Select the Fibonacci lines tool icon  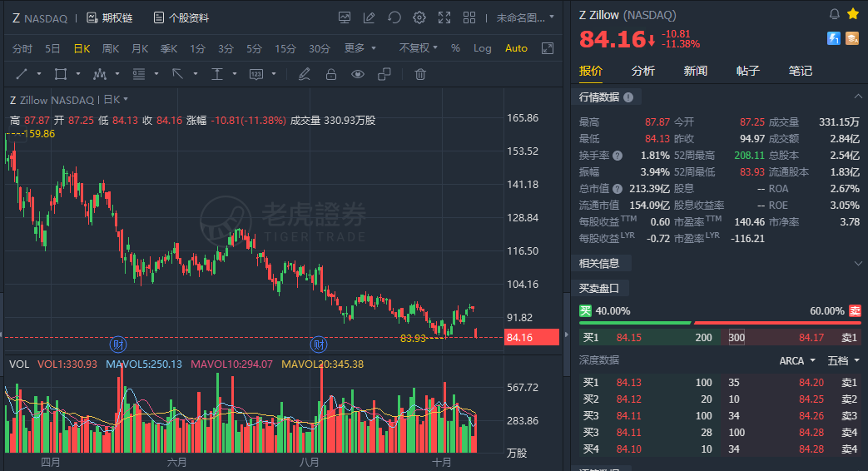click(x=138, y=73)
